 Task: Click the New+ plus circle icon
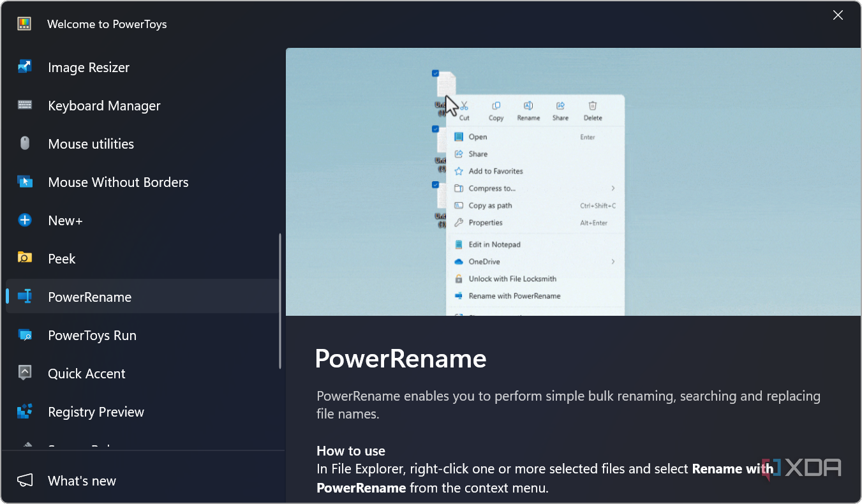point(25,220)
